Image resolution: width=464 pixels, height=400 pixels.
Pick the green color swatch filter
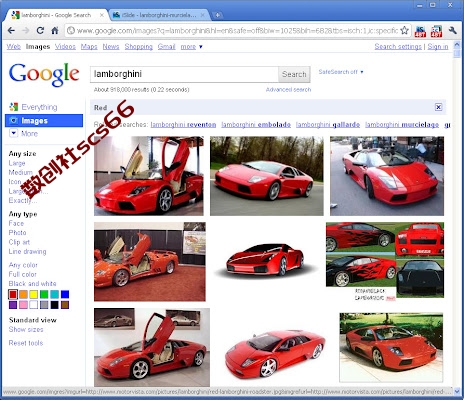44,294
